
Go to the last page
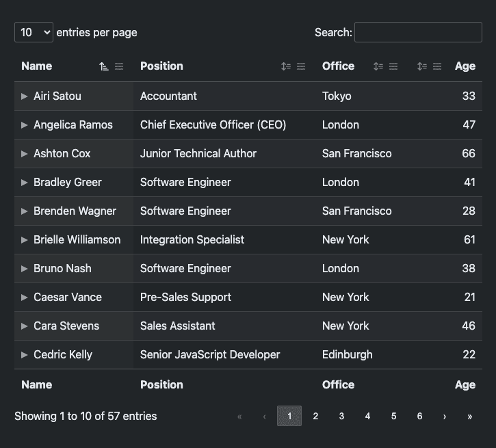469,416
